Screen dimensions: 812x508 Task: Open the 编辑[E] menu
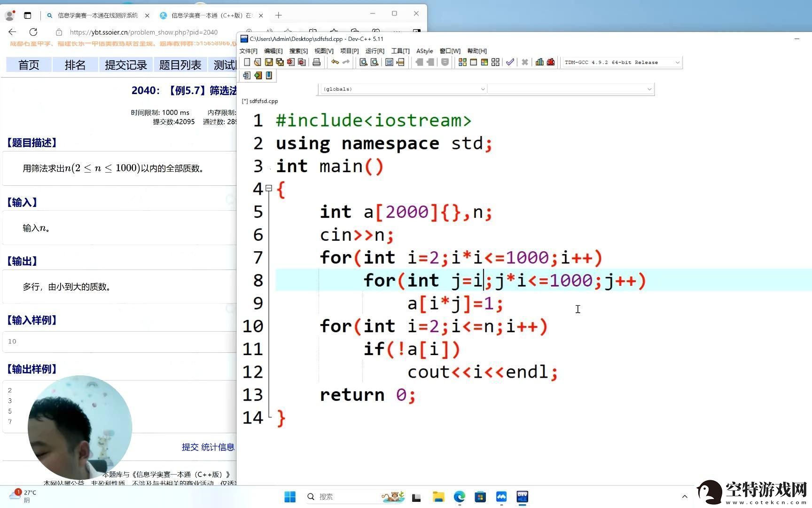273,51
